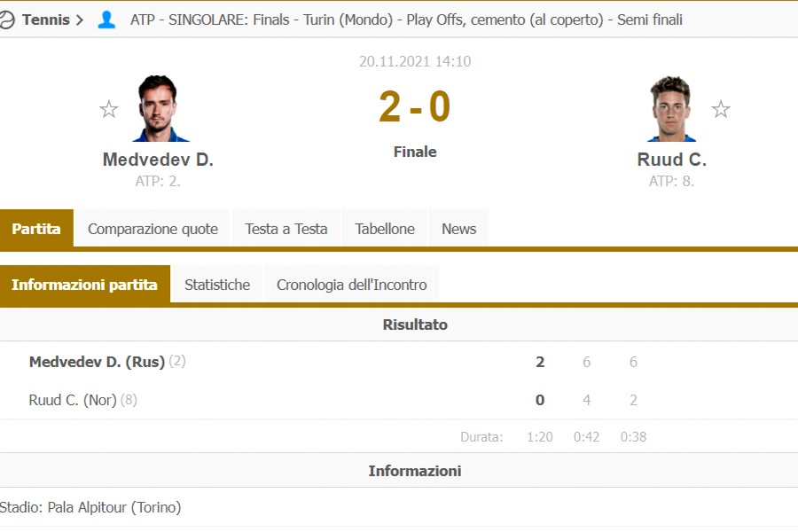Show the Tabellone tab
798x532 pixels.
pos(385,229)
